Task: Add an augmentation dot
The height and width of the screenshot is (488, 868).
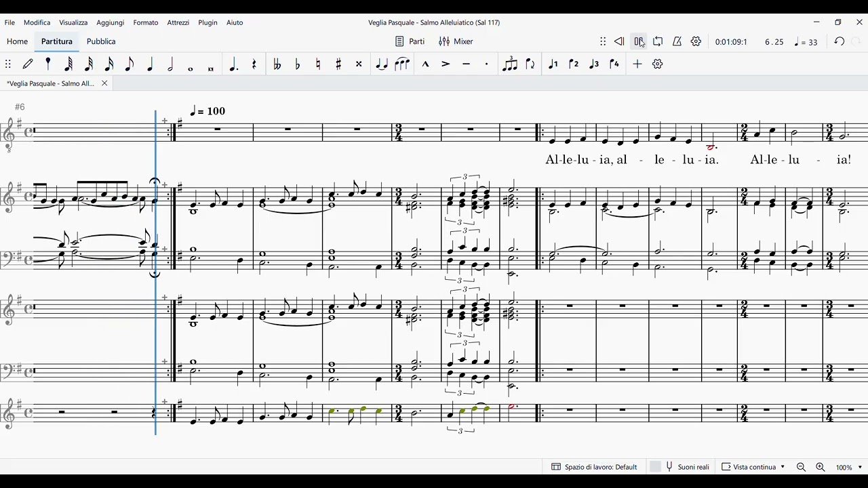Action: (x=234, y=64)
